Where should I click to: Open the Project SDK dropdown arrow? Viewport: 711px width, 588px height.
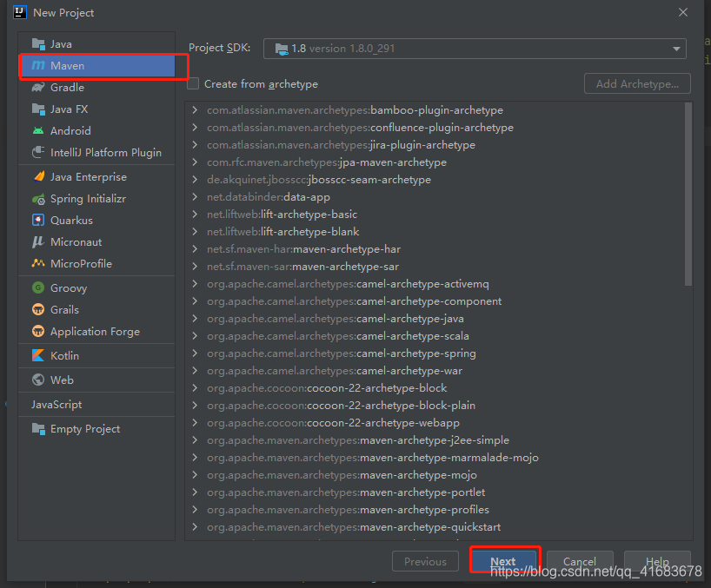click(676, 49)
